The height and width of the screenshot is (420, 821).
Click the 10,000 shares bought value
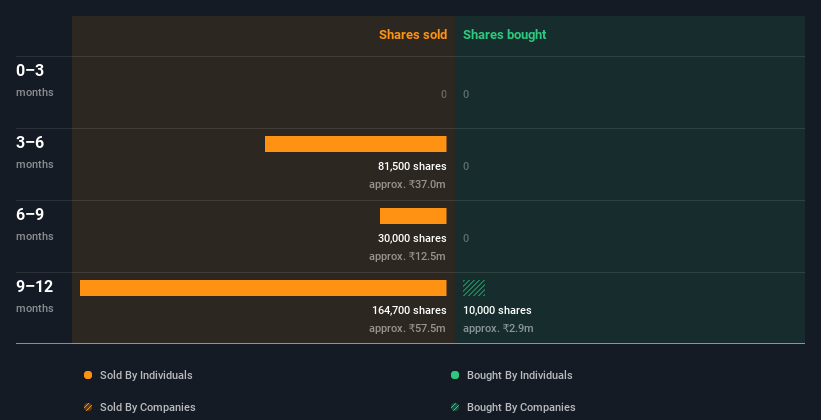[497, 310]
